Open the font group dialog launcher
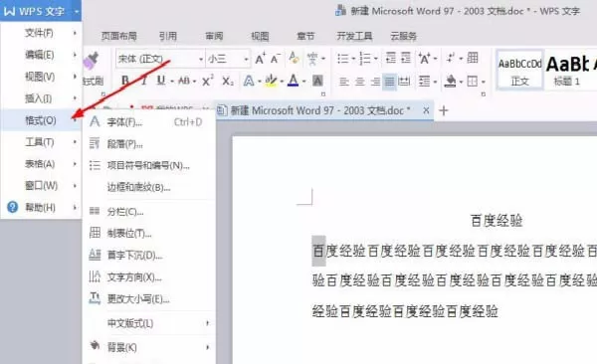Screen dimensions: 597x364 click(x=322, y=94)
